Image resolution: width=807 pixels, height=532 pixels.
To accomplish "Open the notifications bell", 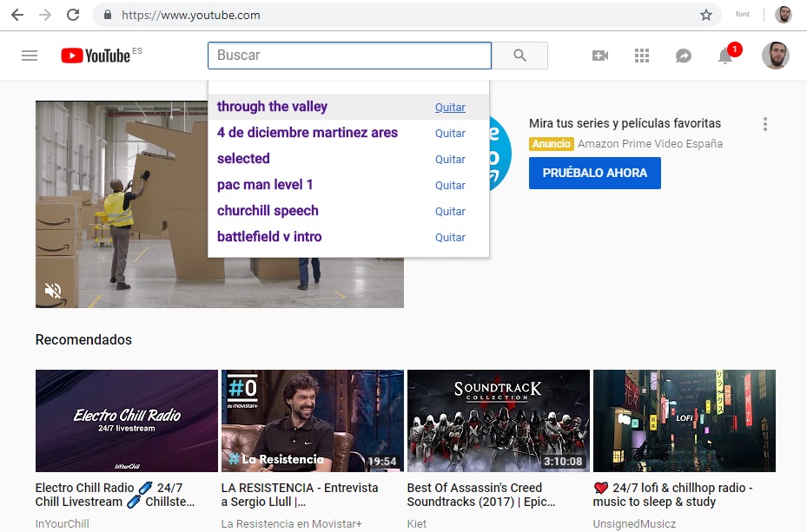I will pos(725,56).
